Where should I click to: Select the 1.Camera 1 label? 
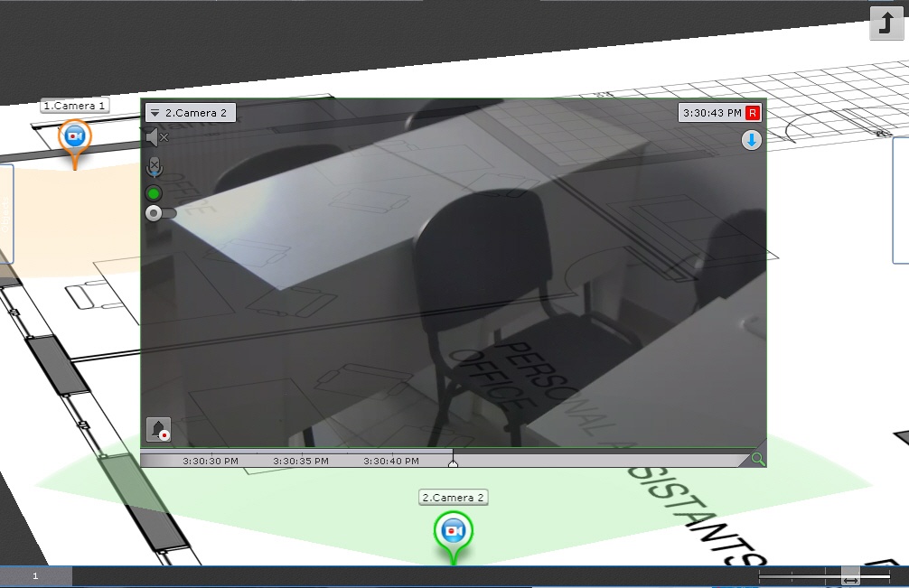(75, 106)
